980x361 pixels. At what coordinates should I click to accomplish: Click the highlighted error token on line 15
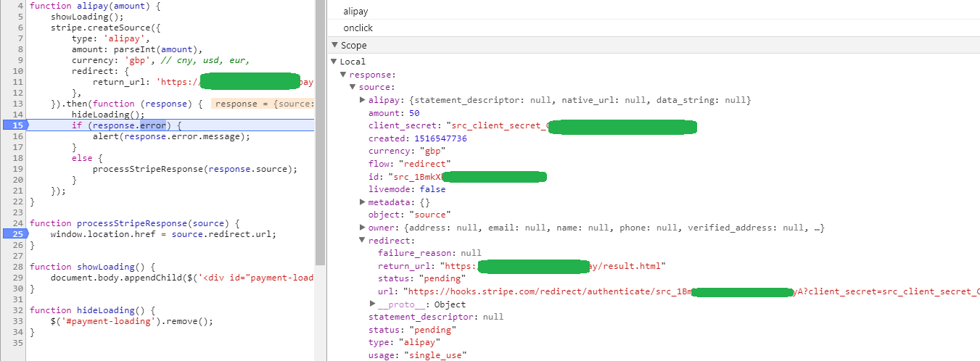pyautogui.click(x=153, y=125)
